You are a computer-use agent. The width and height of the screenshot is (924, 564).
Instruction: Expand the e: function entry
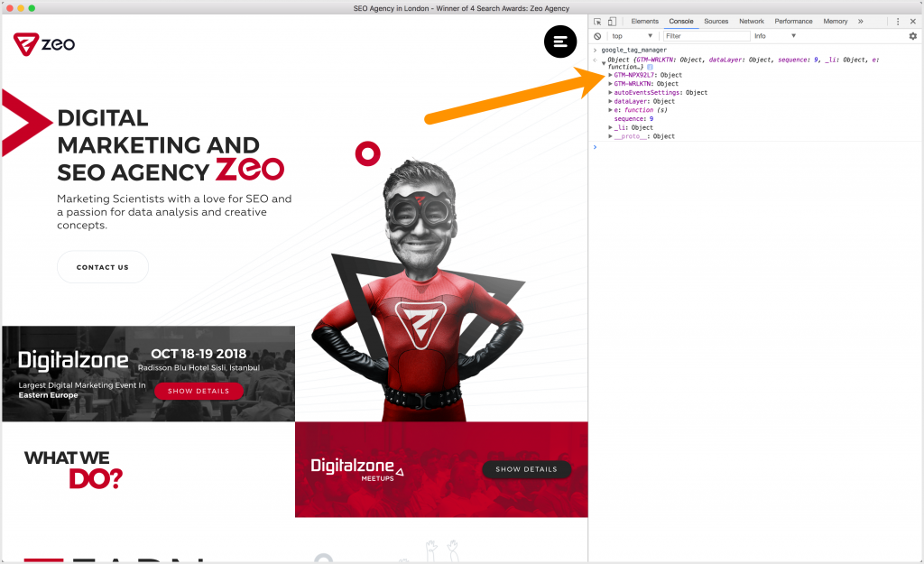pyautogui.click(x=611, y=109)
